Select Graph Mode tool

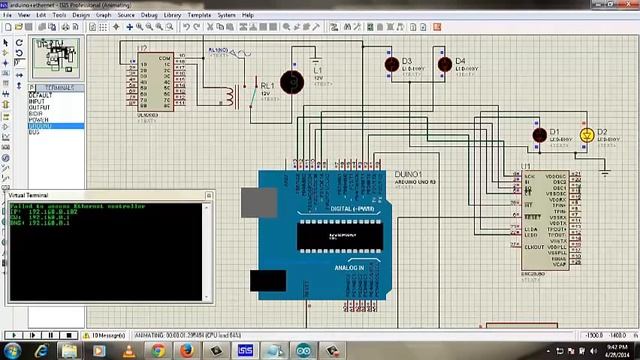6,137
